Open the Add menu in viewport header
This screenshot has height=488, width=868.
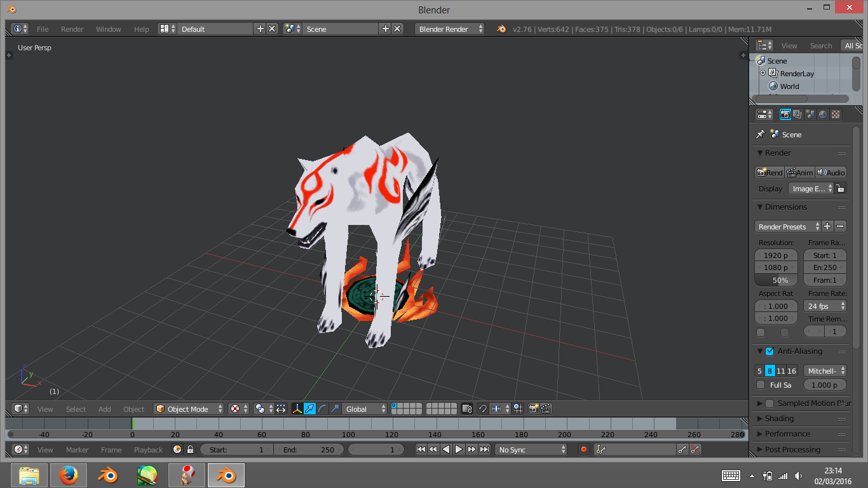[104, 409]
